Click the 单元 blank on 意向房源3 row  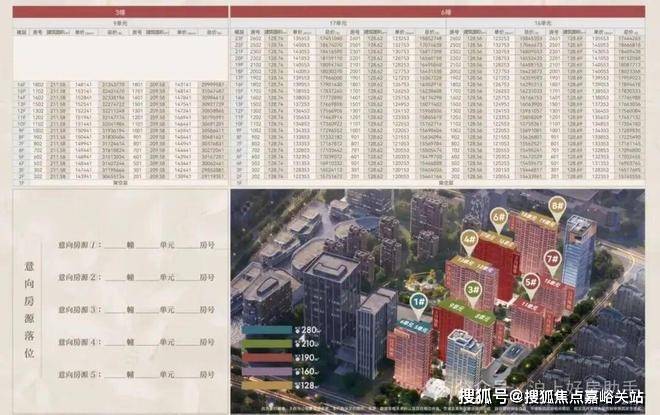click(x=147, y=311)
